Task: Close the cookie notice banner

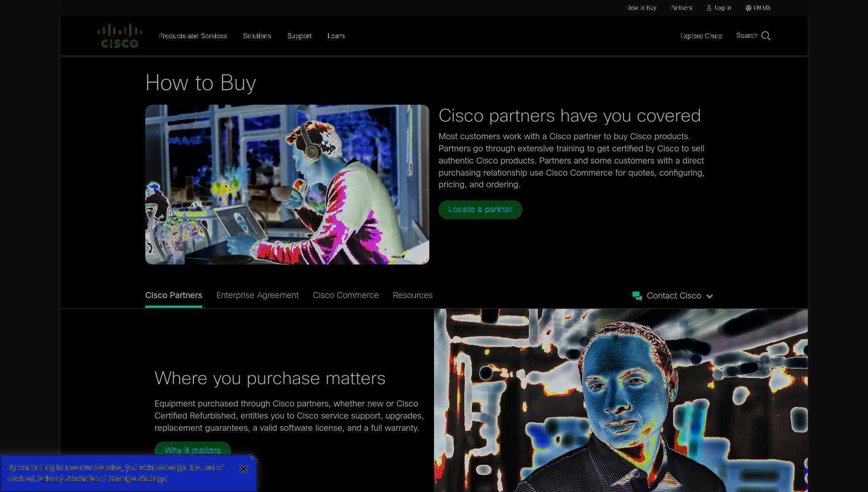Action: coord(243,469)
